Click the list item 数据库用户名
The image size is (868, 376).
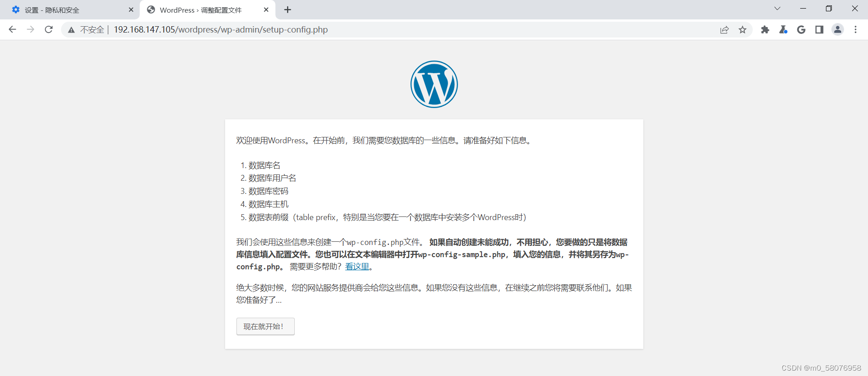coord(272,178)
